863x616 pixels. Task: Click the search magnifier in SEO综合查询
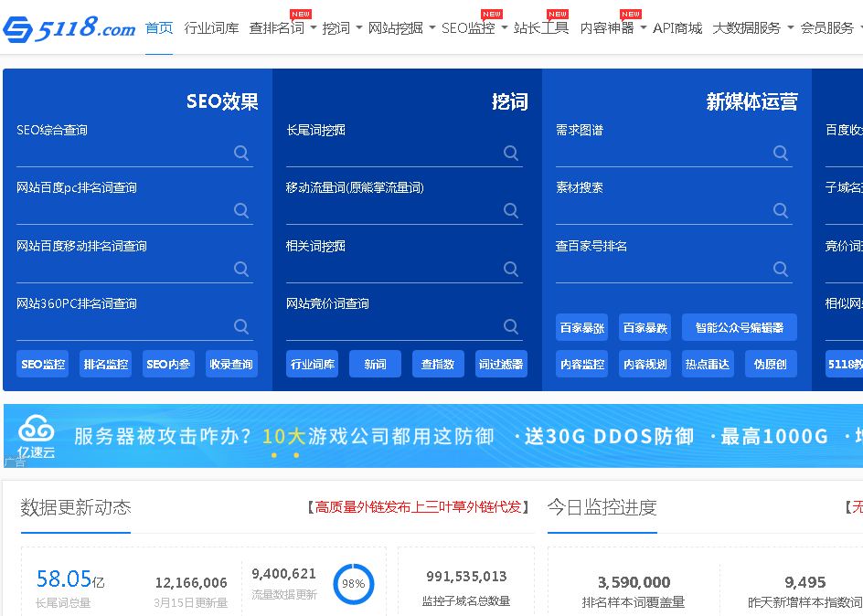click(240, 153)
